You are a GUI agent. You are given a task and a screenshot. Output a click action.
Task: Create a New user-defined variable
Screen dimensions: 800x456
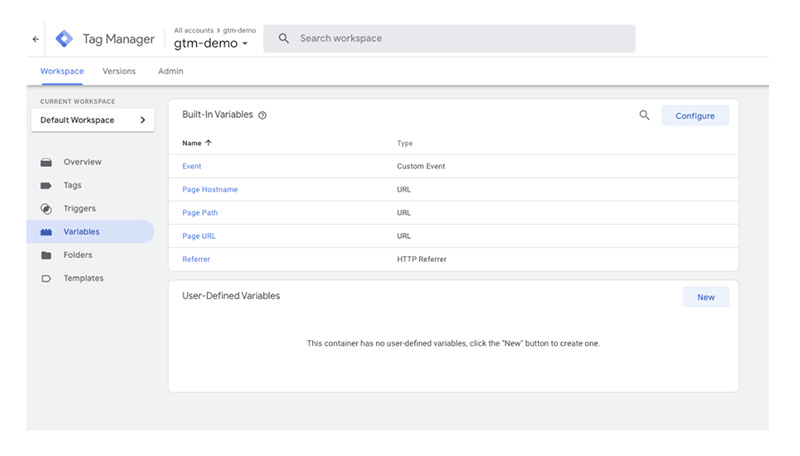pos(706,297)
